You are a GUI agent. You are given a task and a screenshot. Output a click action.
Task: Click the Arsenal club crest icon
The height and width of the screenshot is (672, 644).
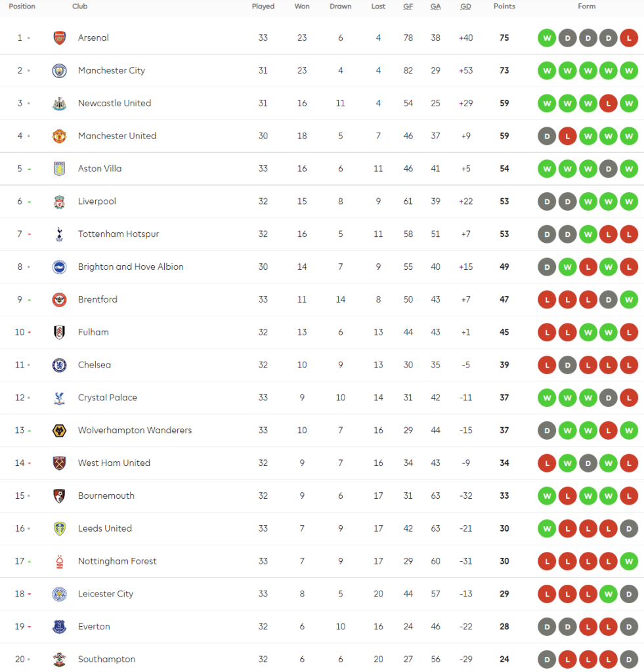tap(60, 38)
